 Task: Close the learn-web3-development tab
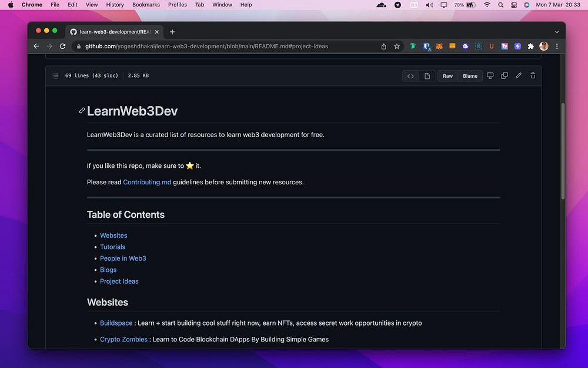pyautogui.click(x=157, y=32)
